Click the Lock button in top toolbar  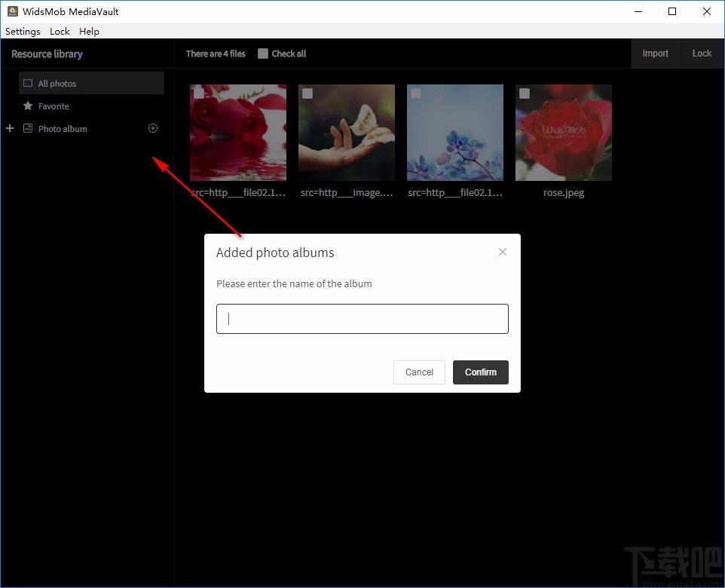[x=702, y=54]
